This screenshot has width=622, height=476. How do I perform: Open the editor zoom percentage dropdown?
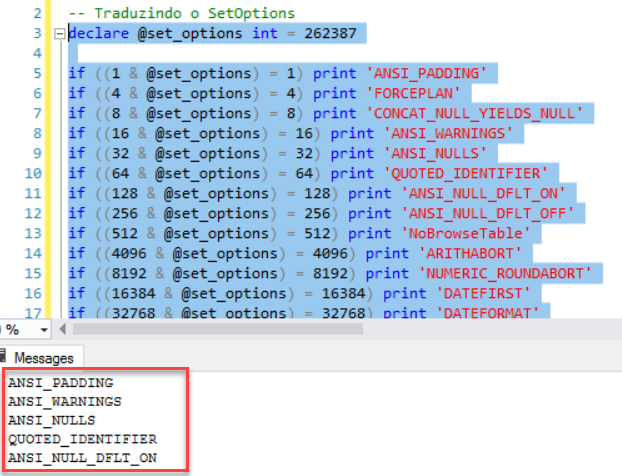click(x=43, y=328)
